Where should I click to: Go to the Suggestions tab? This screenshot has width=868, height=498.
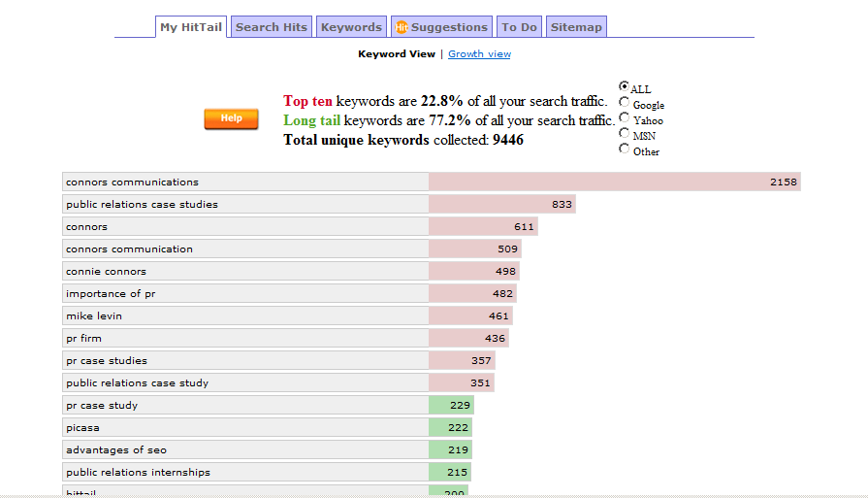(441, 27)
